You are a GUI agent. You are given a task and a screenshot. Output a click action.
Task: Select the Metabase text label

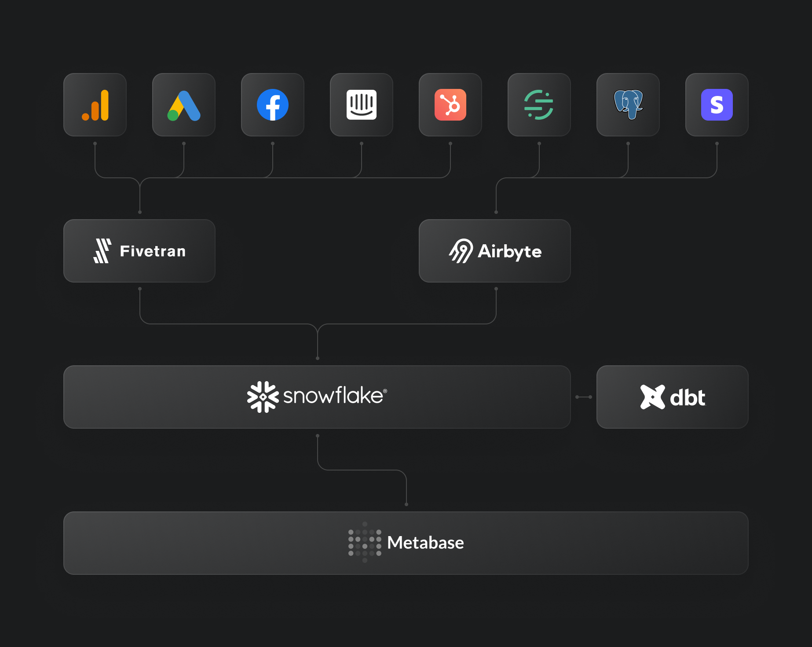pyautogui.click(x=425, y=543)
